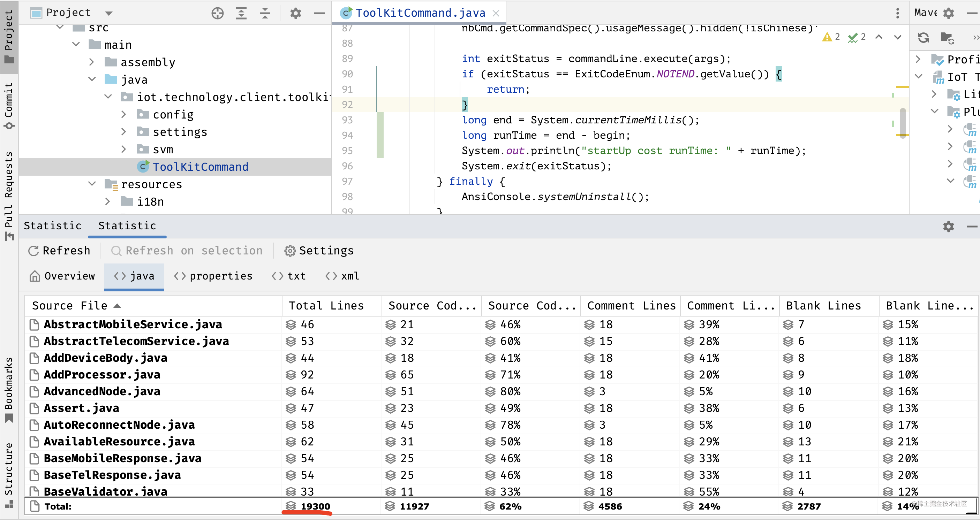The width and height of the screenshot is (980, 520).
Task: Click Collapse All icon in Project panel
Action: coord(265,13)
